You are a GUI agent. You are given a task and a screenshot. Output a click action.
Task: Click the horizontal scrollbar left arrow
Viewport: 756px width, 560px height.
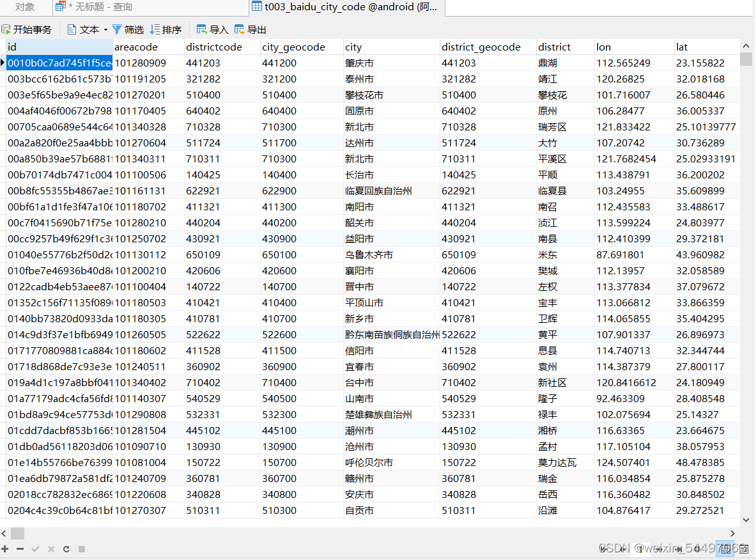[x=4, y=534]
